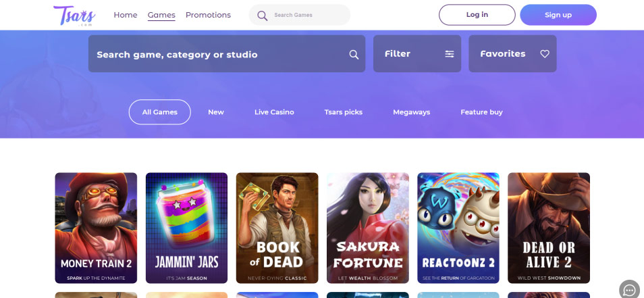Screen dimensions: 644x298
Task: Click the Favorites heart icon
Action: [545, 54]
